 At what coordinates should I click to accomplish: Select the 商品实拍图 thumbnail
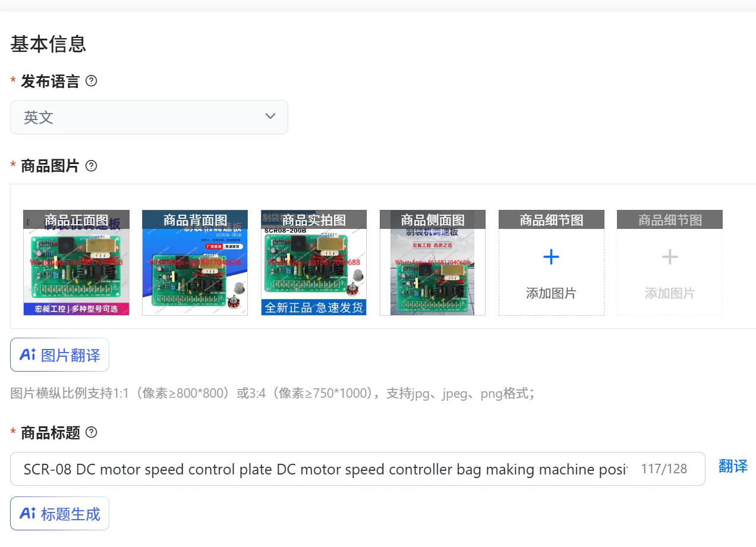[x=314, y=262]
